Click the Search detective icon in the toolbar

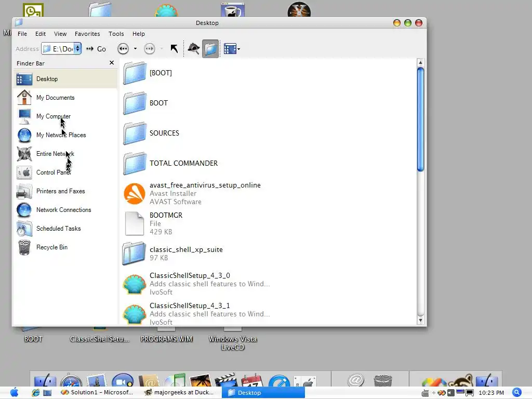pyautogui.click(x=193, y=49)
